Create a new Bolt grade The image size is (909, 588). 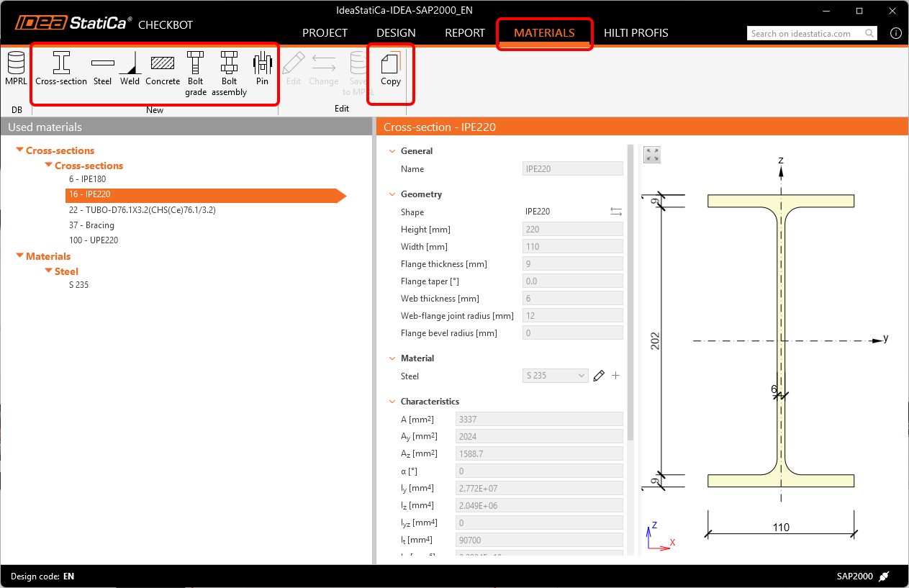196,72
